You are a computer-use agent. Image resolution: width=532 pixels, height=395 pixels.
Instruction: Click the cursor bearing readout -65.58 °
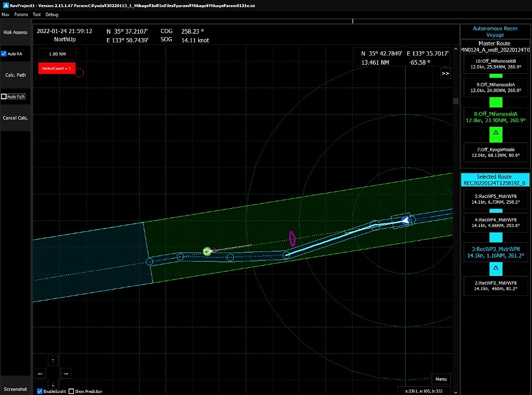(420, 63)
